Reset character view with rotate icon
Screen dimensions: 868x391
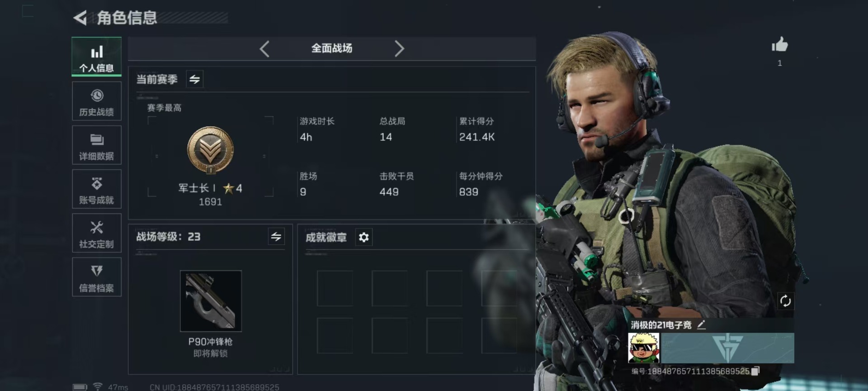point(785,301)
